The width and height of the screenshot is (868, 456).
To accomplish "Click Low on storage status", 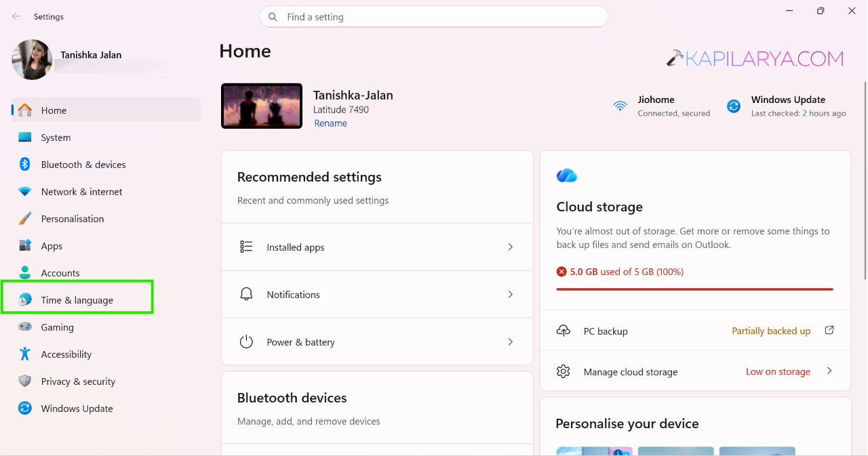I will click(778, 371).
